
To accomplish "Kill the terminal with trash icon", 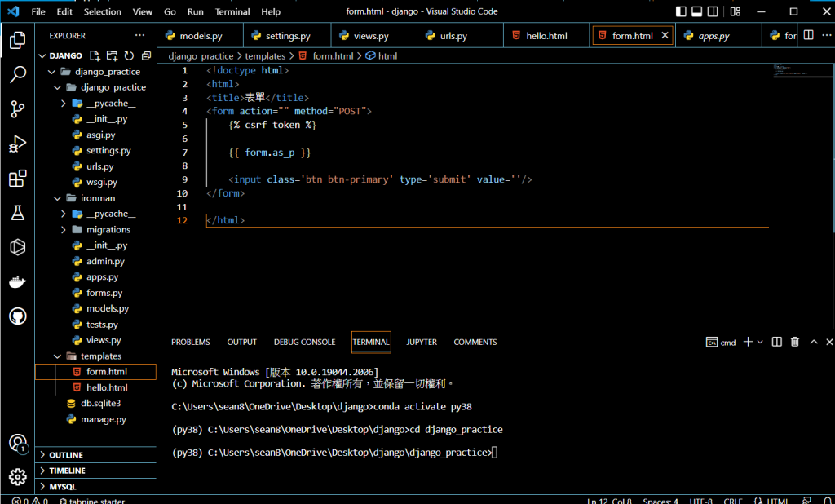I will point(794,342).
